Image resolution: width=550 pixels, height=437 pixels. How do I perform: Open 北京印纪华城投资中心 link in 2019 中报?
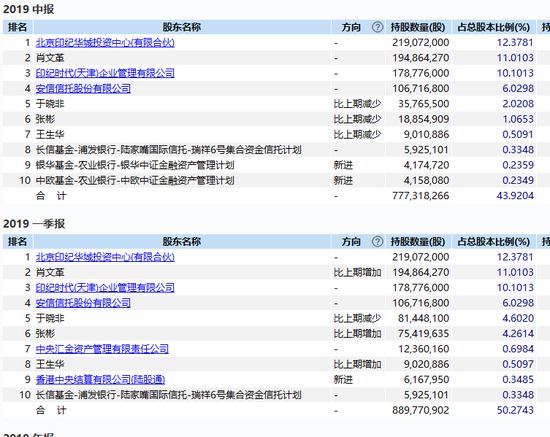click(105, 43)
